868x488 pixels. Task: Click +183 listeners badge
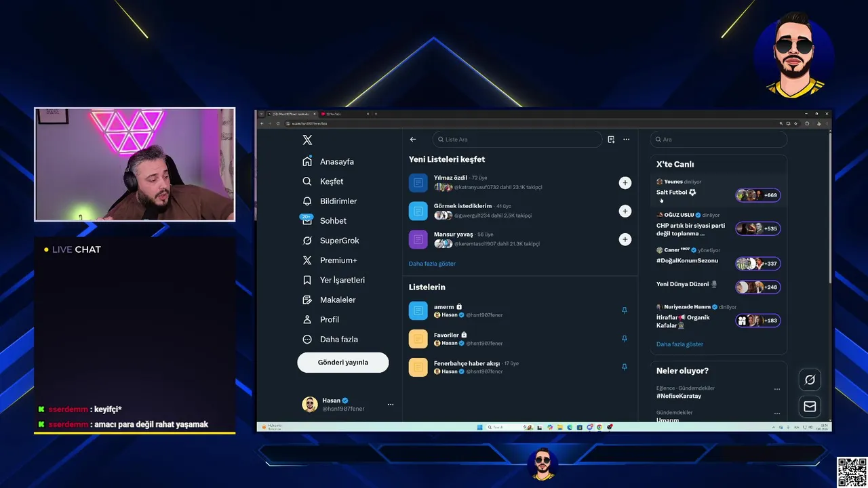coord(758,321)
